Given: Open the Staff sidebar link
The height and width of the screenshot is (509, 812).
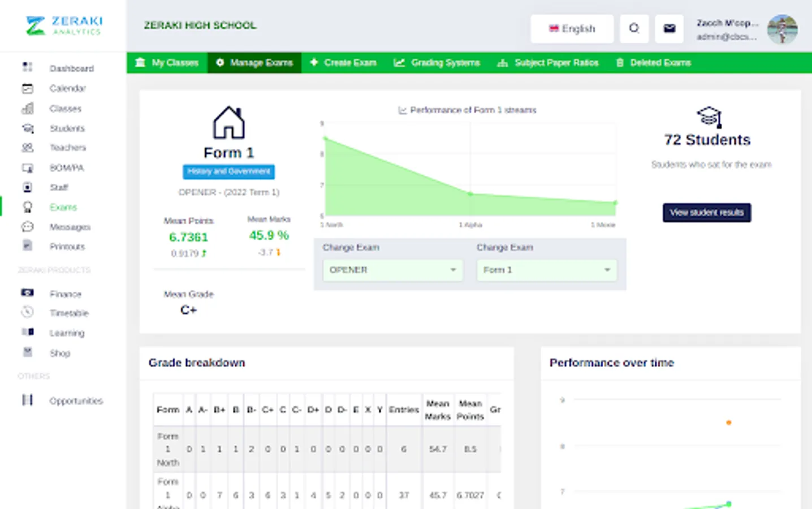Looking at the screenshot, I should (59, 187).
